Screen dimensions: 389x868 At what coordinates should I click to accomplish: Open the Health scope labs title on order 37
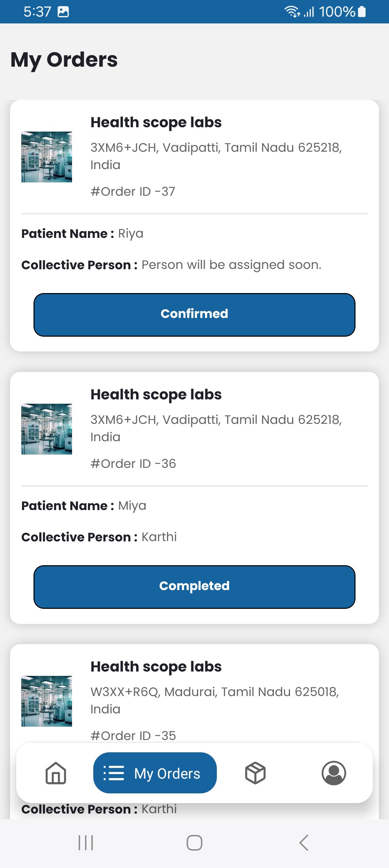click(x=156, y=123)
